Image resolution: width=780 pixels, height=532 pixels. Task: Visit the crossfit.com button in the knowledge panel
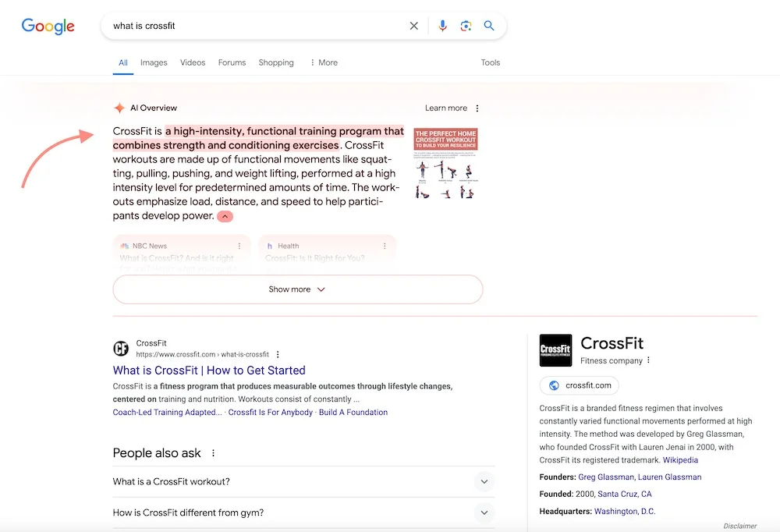[x=579, y=385]
